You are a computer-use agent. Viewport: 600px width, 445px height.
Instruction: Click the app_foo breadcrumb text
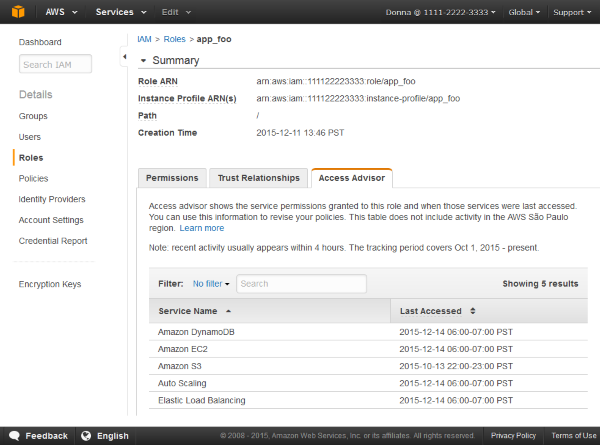point(214,39)
